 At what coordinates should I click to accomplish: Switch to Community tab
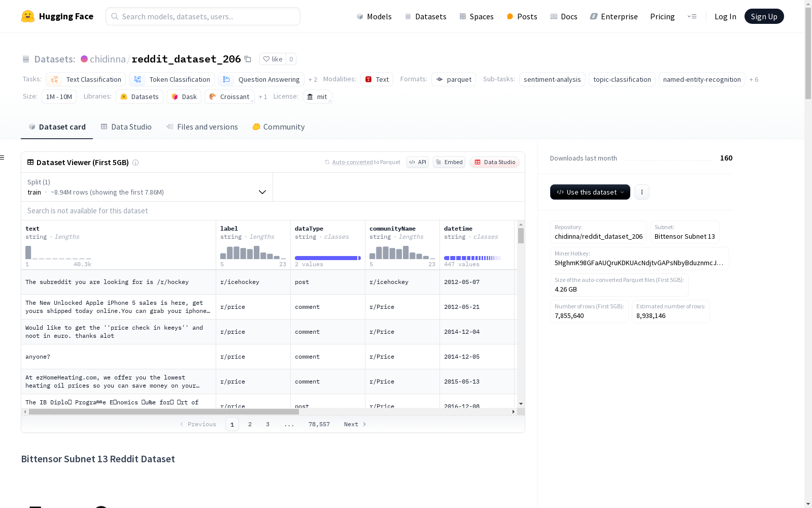pyautogui.click(x=279, y=127)
